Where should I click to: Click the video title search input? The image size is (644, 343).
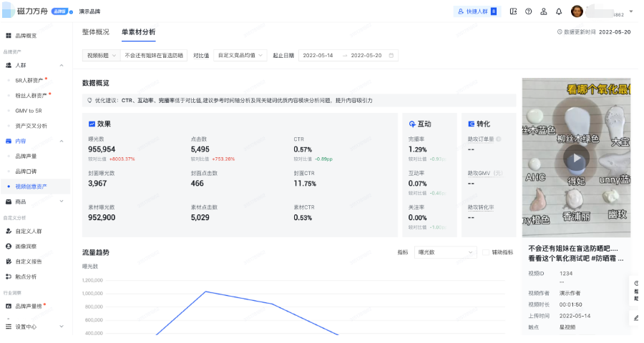154,56
